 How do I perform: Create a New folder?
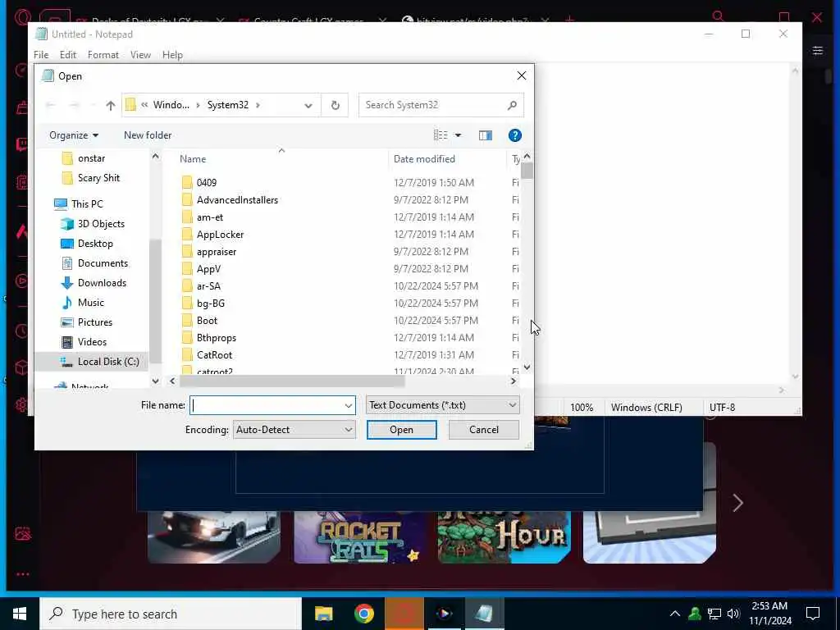148,135
